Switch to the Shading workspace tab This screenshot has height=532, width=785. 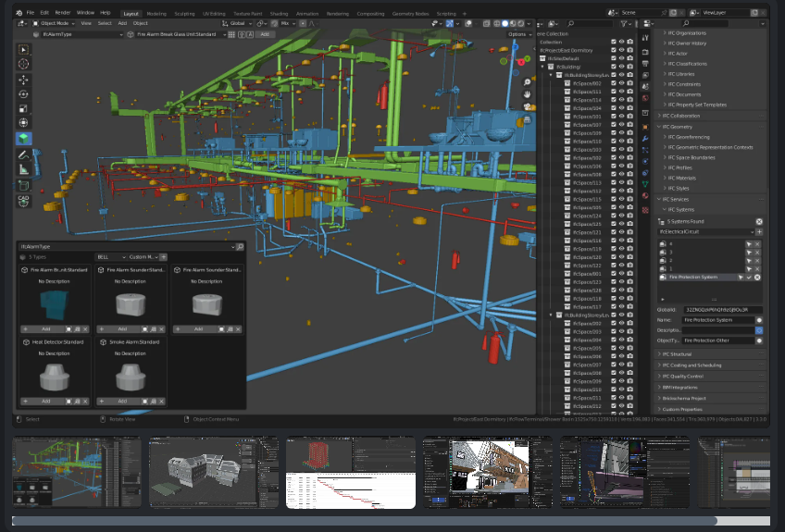(279, 14)
